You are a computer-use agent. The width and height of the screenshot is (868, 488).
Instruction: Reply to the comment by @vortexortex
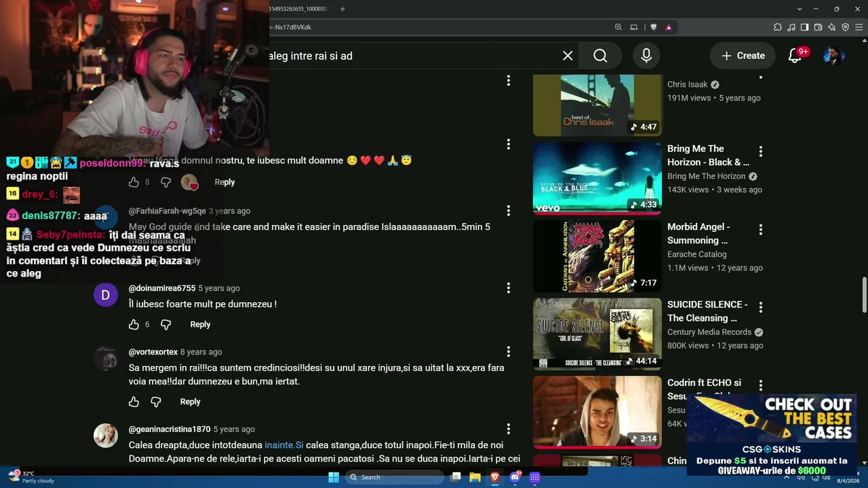coord(190,402)
